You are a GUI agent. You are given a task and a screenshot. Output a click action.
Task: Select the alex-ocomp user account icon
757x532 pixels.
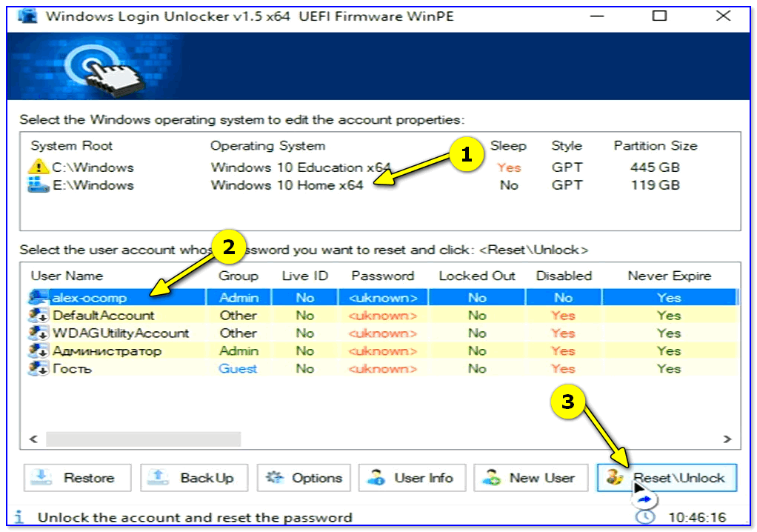pos(39,298)
